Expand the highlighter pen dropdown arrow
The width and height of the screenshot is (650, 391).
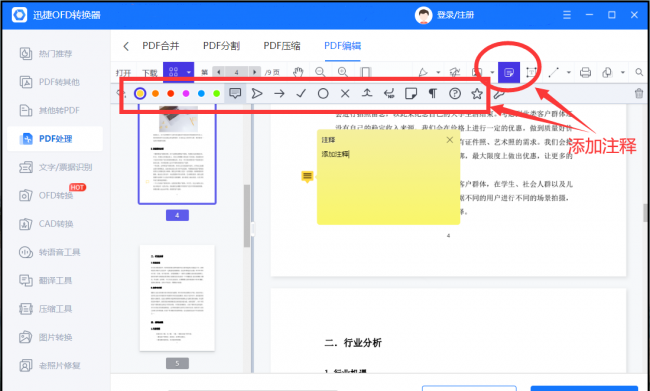point(438,73)
